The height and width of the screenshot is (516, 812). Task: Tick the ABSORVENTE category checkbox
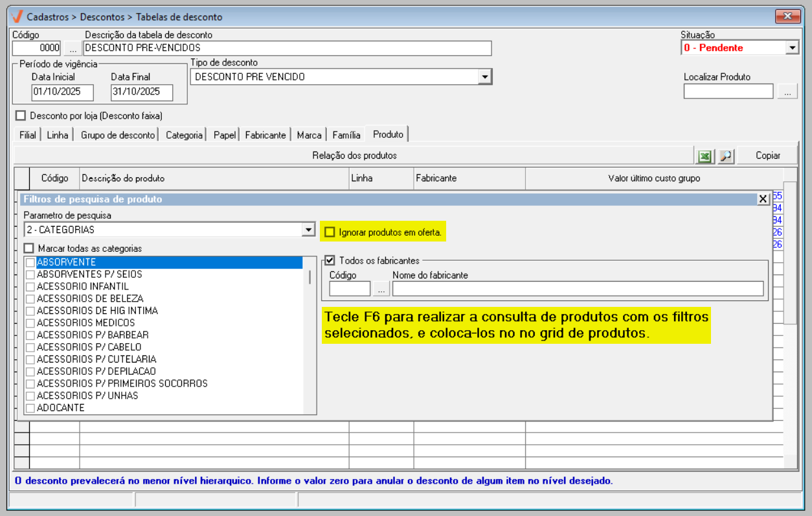pos(30,262)
